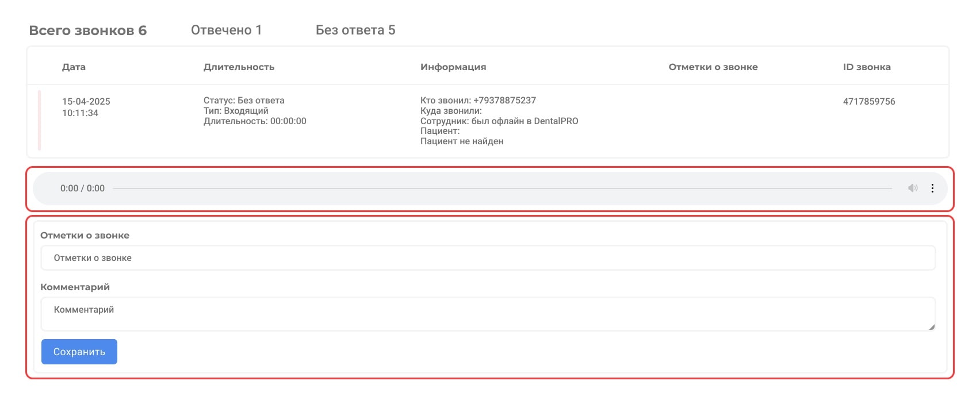Open the audio player three-dot menu
980x400 pixels.
click(x=932, y=188)
